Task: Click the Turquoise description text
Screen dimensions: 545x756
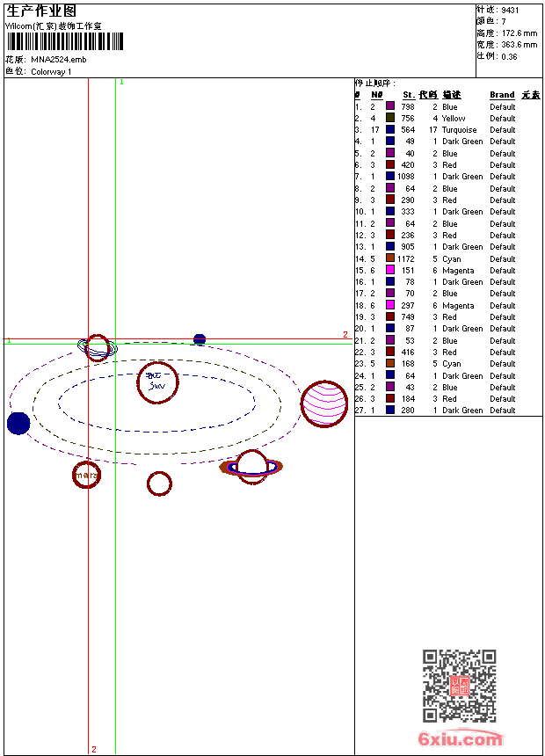Action: 459,130
